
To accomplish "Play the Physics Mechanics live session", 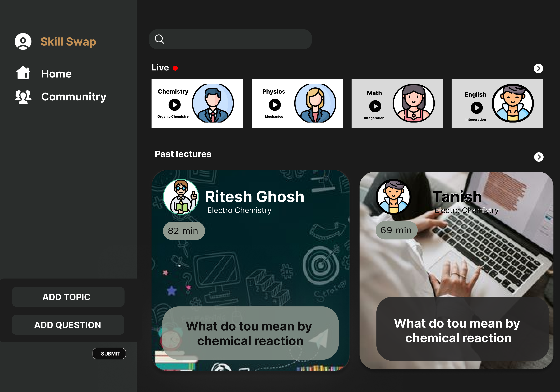I will [275, 105].
